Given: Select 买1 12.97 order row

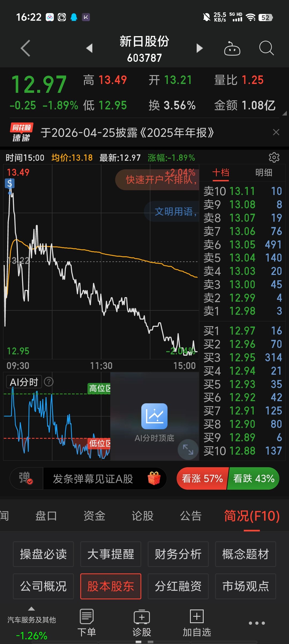Looking at the screenshot, I should coord(243,331).
